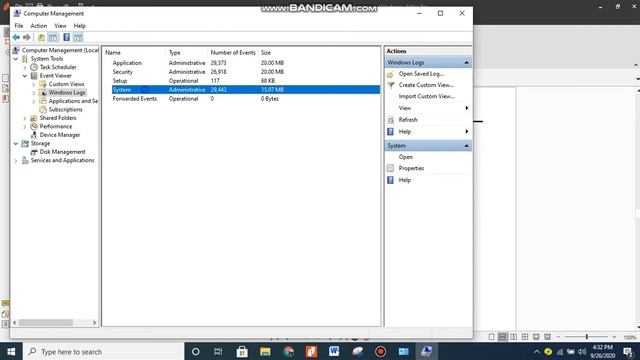Click the Disk Management drive icon
This screenshot has height=360, width=640.
pyautogui.click(x=34, y=152)
